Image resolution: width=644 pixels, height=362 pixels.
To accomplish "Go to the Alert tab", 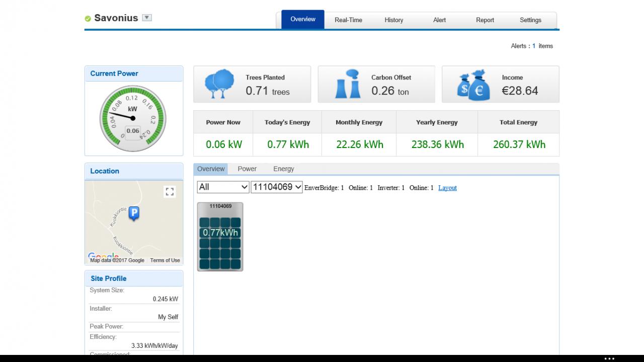I will coord(439,20).
